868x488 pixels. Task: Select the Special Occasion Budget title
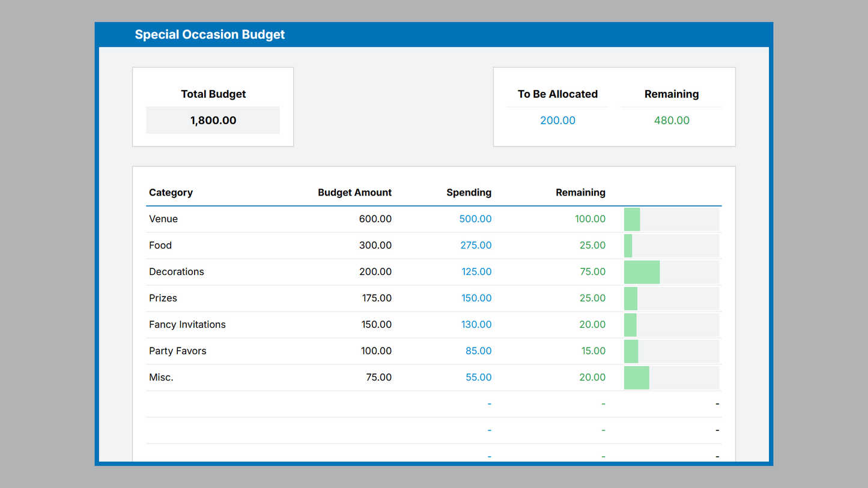pyautogui.click(x=210, y=35)
